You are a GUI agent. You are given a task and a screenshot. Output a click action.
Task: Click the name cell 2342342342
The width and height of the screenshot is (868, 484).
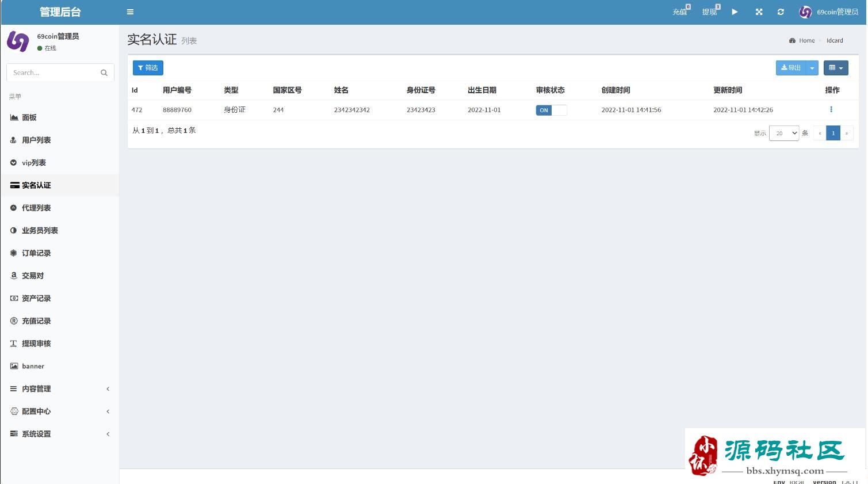point(352,110)
